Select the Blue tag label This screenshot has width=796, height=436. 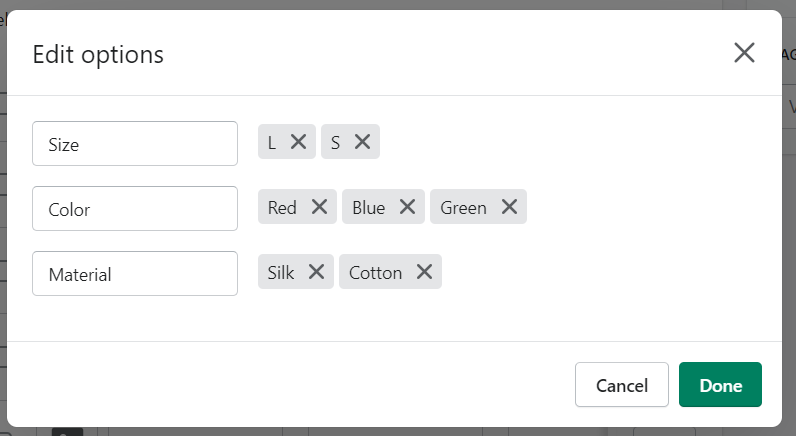pyautogui.click(x=369, y=208)
